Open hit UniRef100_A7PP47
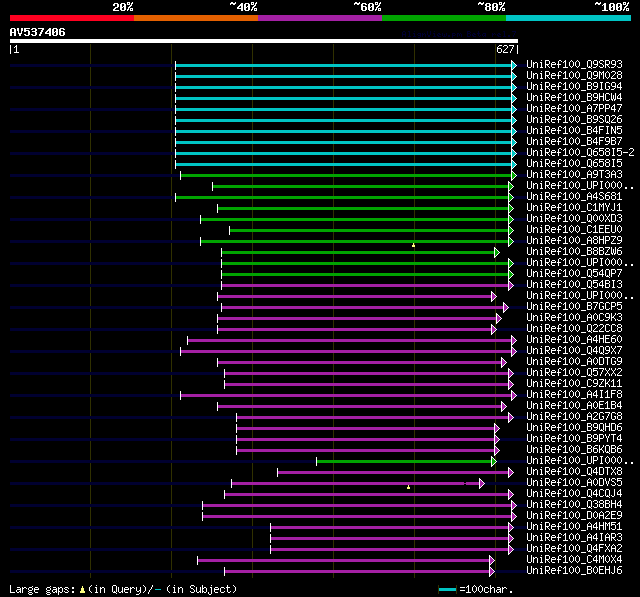640x597 pixels. [574, 109]
